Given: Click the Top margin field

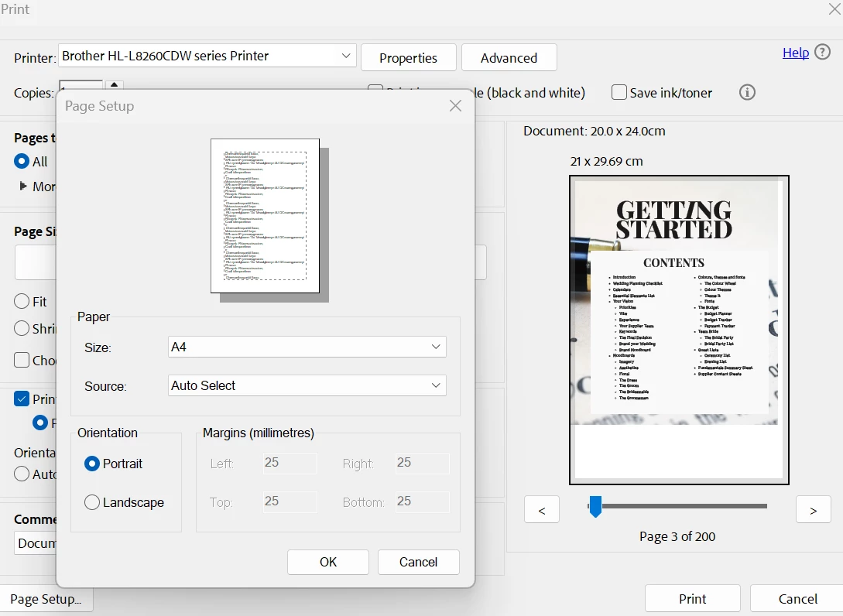Looking at the screenshot, I should click(290, 501).
